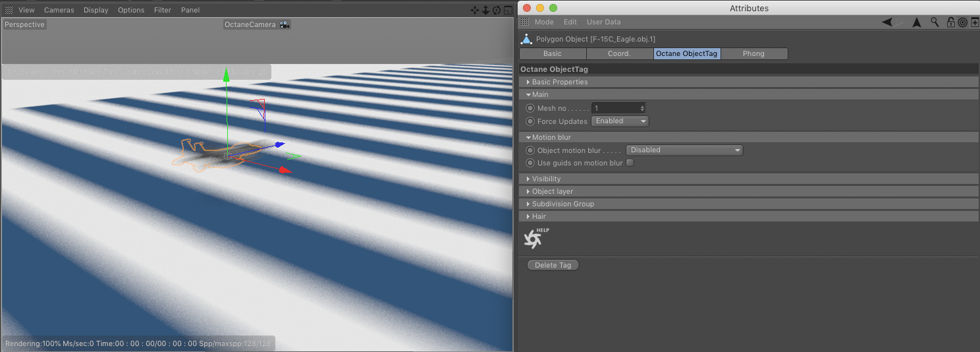
Task: Select the Octane ObjectTag tab
Action: tap(686, 53)
